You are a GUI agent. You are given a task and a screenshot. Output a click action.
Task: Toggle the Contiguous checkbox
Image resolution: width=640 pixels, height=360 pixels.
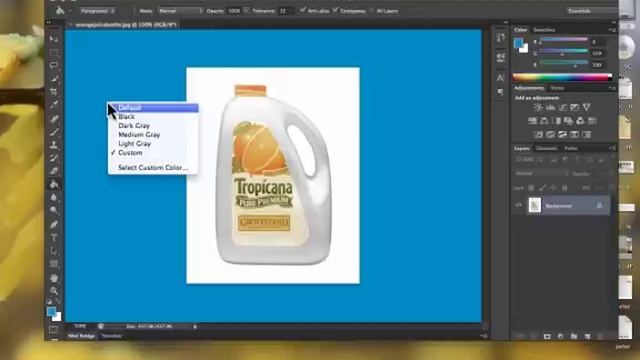click(336, 10)
